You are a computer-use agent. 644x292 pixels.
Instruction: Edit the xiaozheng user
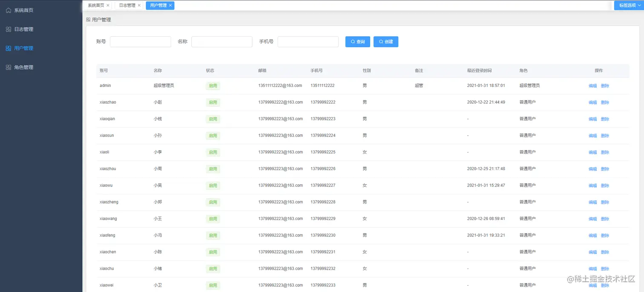point(592,202)
